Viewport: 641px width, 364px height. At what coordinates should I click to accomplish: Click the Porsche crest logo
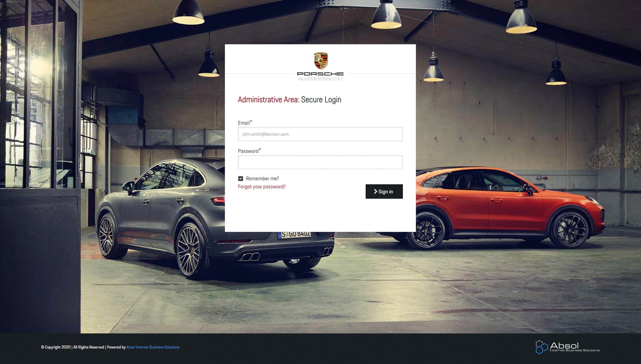click(x=320, y=61)
